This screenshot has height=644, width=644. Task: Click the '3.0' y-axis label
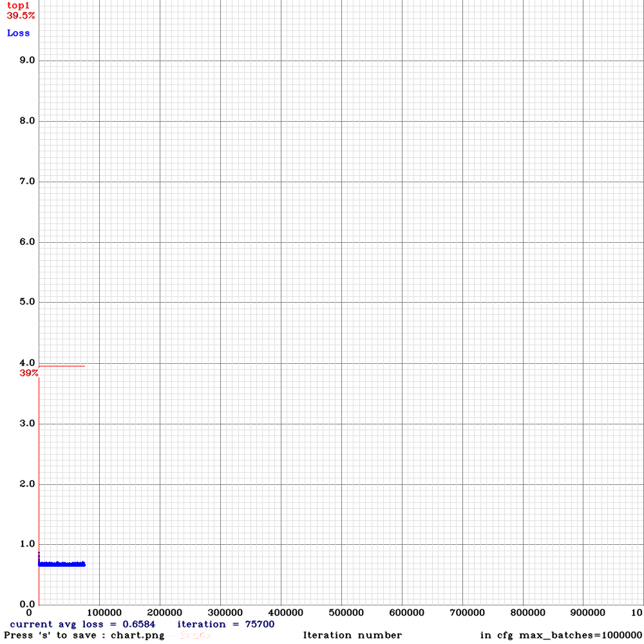coord(28,423)
